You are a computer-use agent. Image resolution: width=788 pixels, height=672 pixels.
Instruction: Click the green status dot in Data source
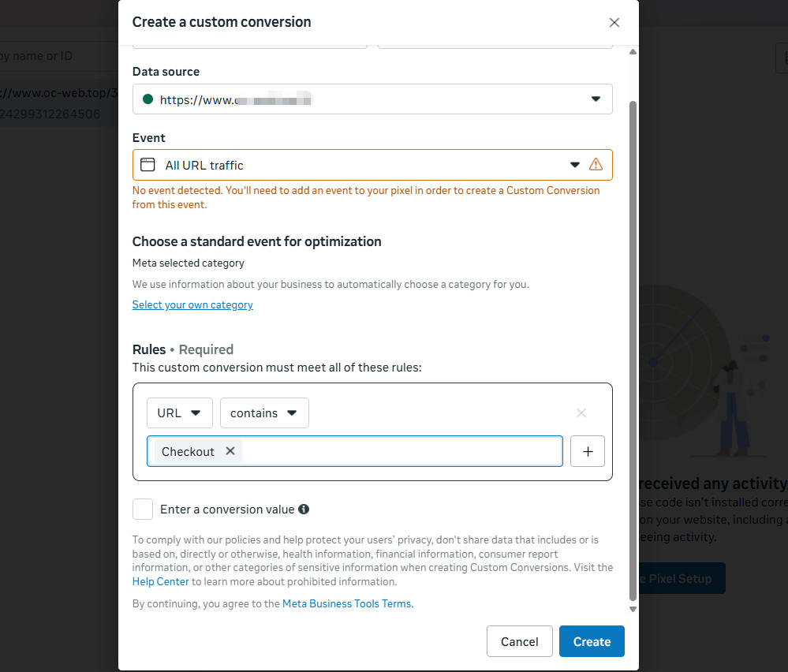pyautogui.click(x=148, y=99)
